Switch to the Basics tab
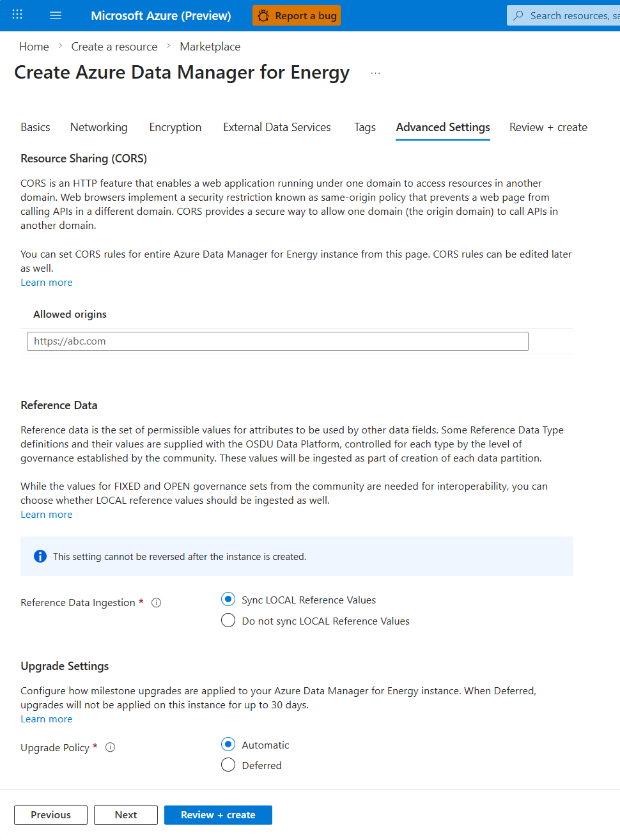The height and width of the screenshot is (840, 620). click(35, 127)
